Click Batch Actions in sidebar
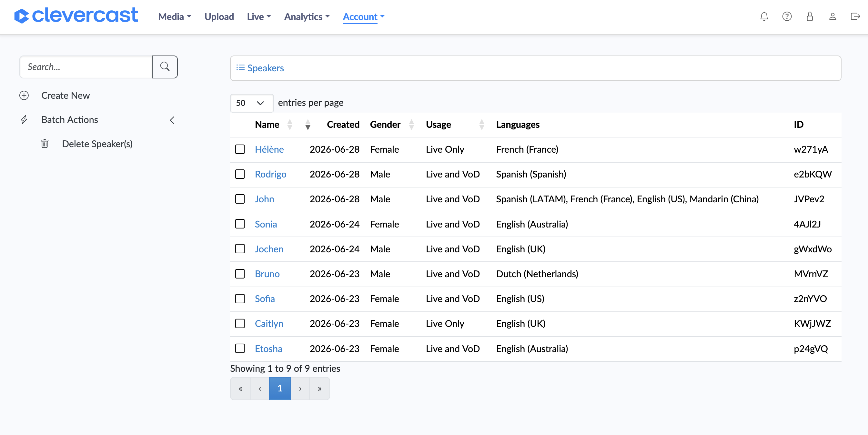This screenshot has width=868, height=435. [69, 120]
